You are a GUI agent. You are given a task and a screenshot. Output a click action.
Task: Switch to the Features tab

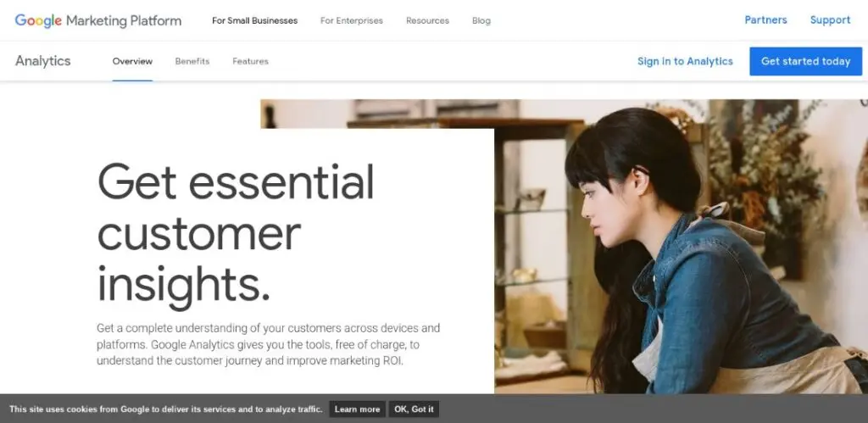pos(250,61)
